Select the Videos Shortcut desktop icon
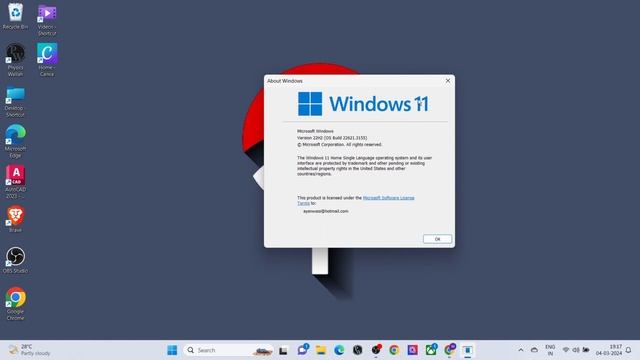 coord(47,20)
